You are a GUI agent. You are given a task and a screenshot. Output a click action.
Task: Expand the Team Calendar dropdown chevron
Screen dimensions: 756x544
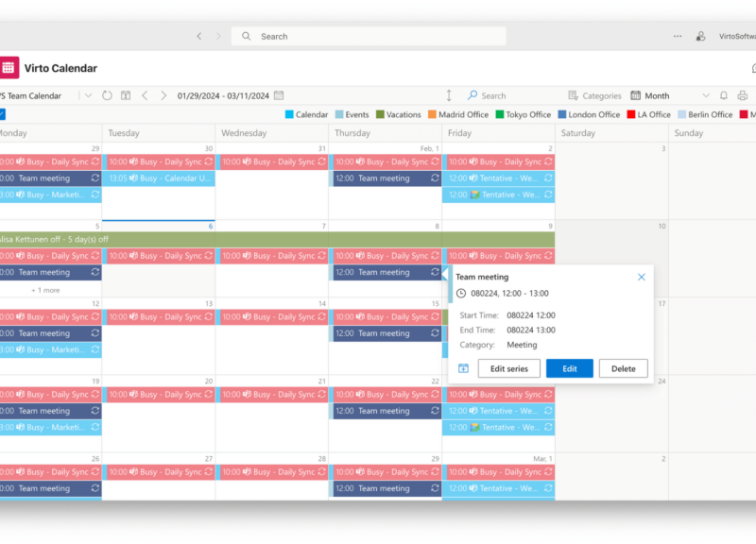88,95
